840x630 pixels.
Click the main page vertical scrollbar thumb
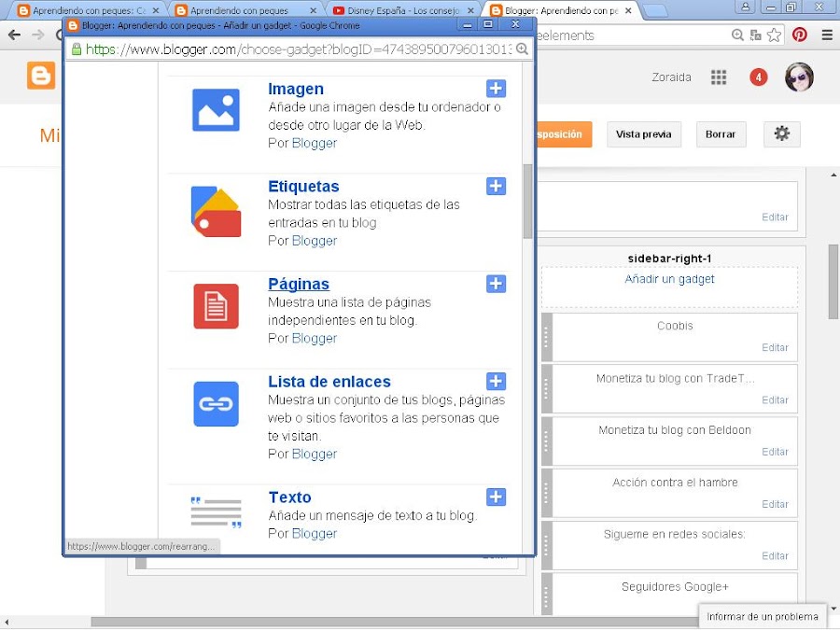pyautogui.click(x=833, y=281)
